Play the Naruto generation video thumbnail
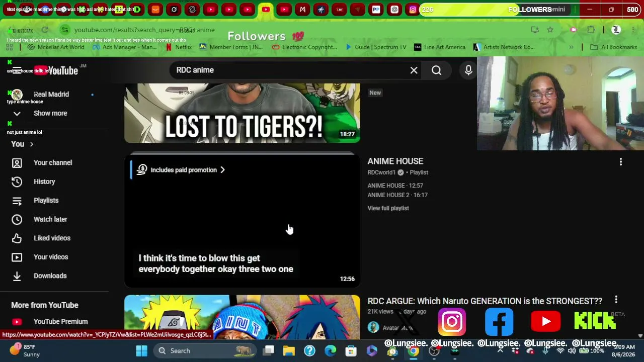 tap(242, 317)
